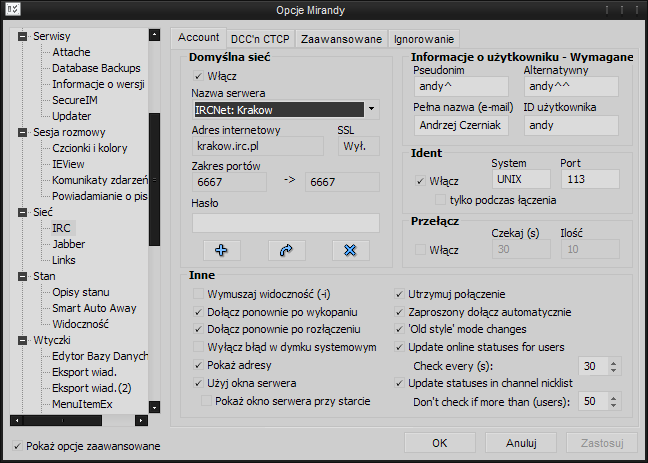Open Czcionki i kolory options

point(90,148)
